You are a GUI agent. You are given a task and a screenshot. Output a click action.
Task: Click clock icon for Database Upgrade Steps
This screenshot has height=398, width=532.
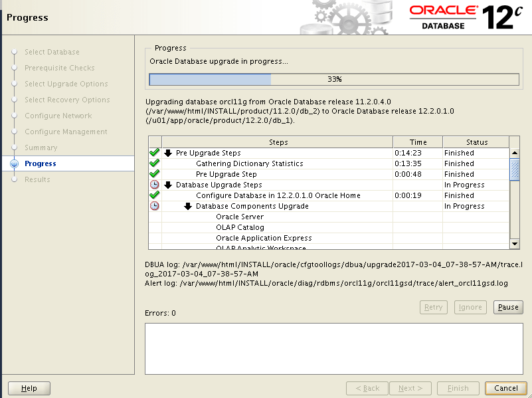[154, 185]
